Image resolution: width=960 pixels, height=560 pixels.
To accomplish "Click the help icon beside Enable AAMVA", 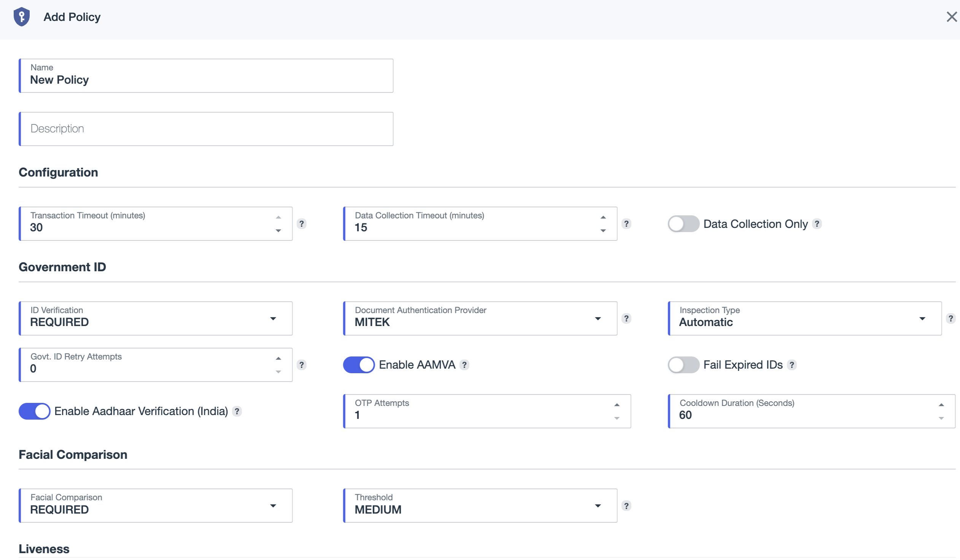I will [464, 365].
